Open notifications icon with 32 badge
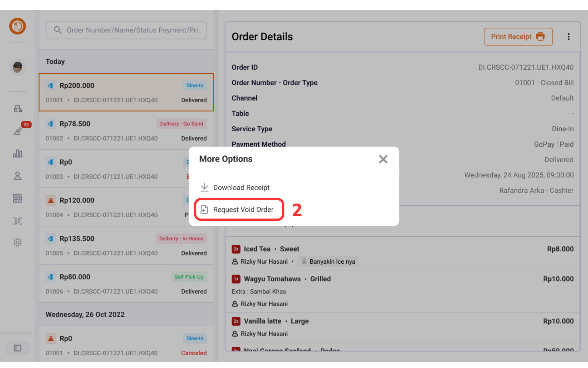This screenshot has height=368, width=588. (18, 131)
